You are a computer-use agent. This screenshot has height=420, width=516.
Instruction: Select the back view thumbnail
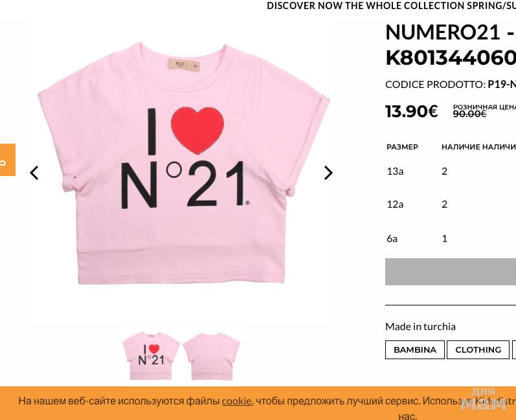[x=212, y=355]
